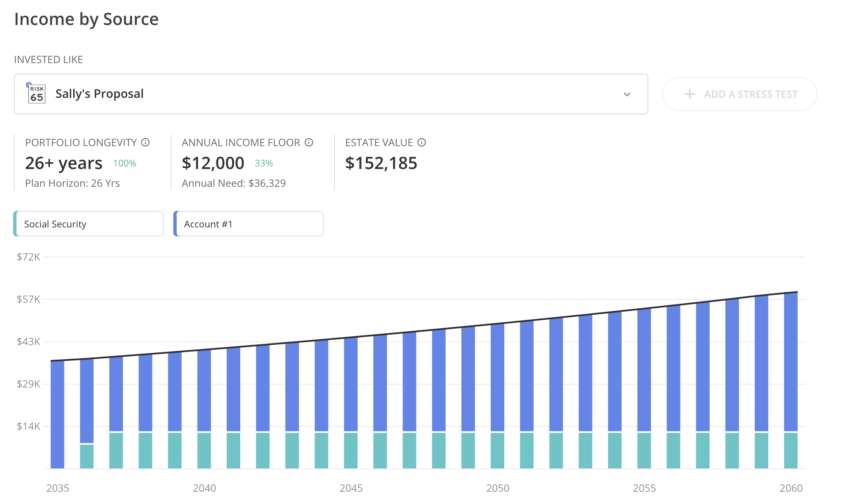Add a stress test
Image resolution: width=850 pixels, height=504 pixels.
click(739, 94)
